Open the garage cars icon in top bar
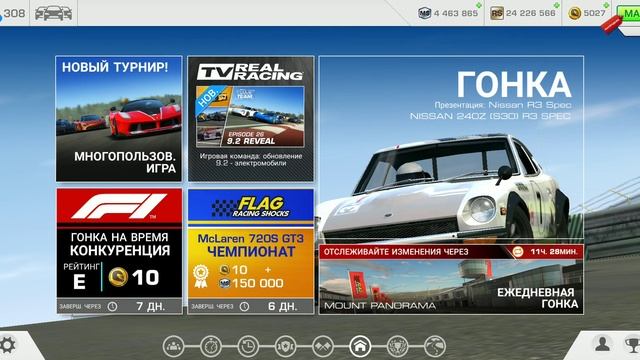 pyautogui.click(x=53, y=13)
